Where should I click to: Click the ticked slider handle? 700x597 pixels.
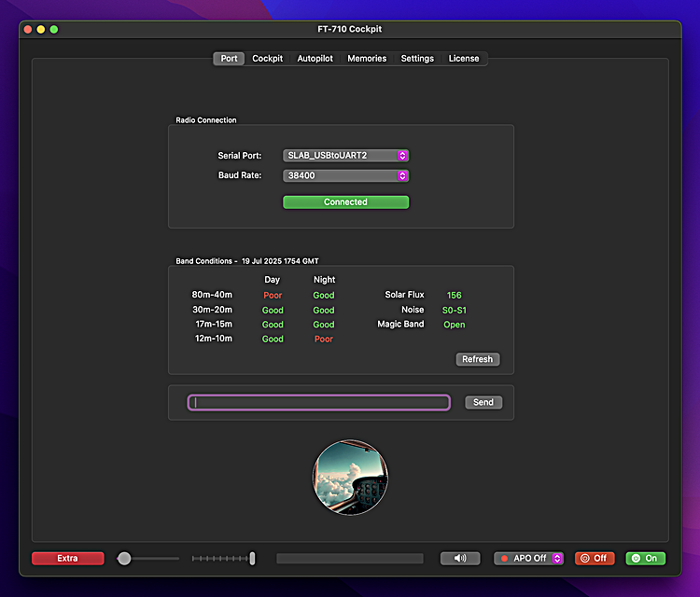click(252, 558)
